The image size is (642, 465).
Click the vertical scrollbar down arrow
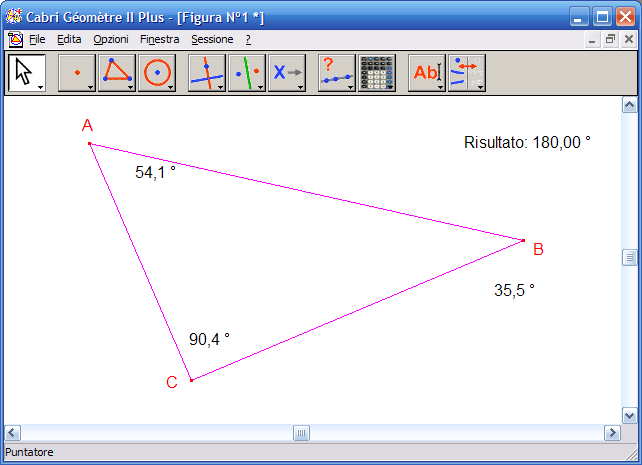pyautogui.click(x=629, y=416)
